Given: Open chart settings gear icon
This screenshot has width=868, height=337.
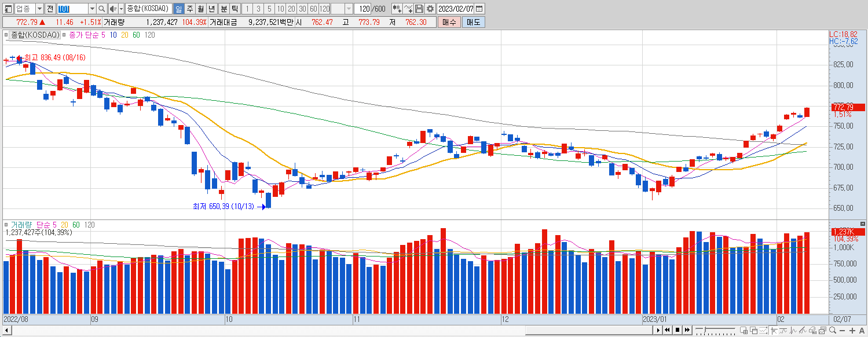Looking at the screenshot, I should pyautogui.click(x=430, y=9).
